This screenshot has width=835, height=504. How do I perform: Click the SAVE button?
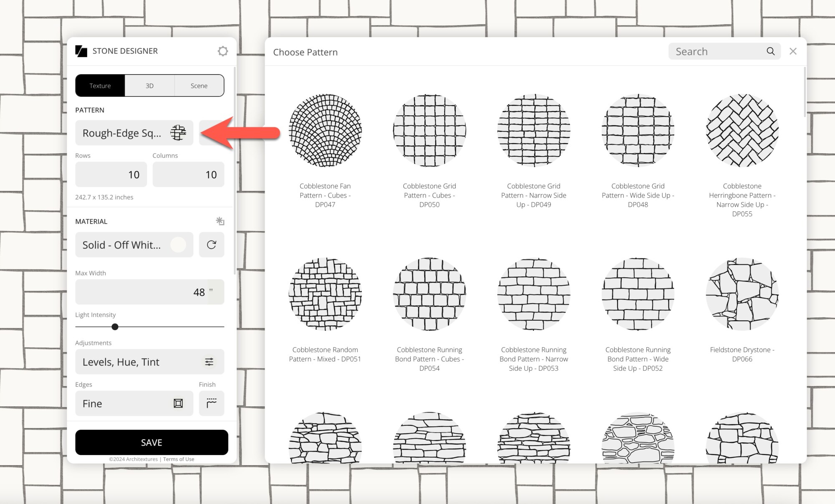coord(151,442)
